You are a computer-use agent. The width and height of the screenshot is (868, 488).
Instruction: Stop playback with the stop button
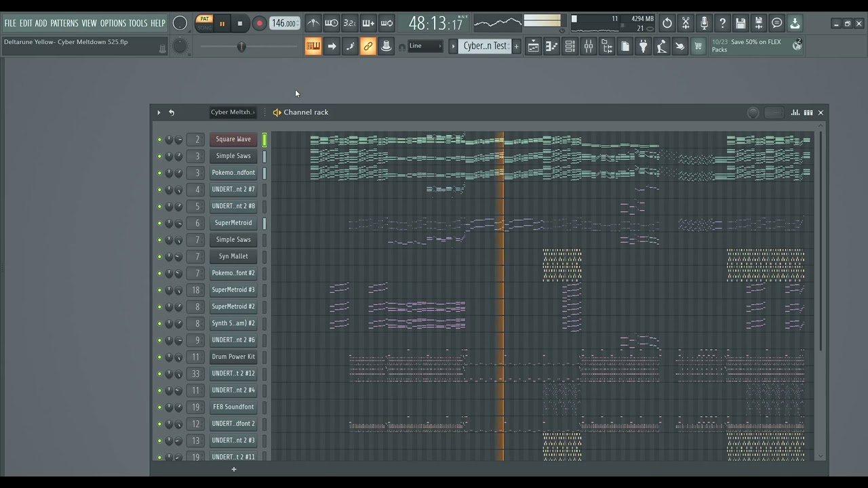click(x=239, y=24)
